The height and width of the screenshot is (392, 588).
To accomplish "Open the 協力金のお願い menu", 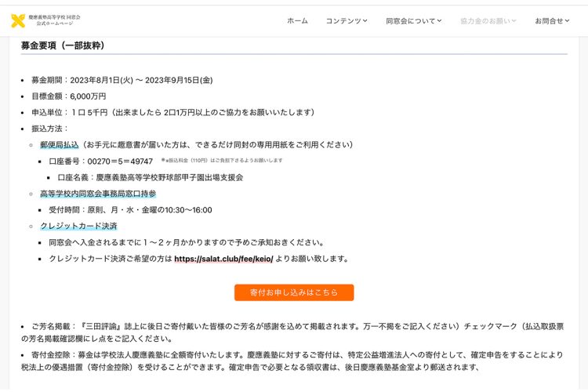I will tap(488, 21).
